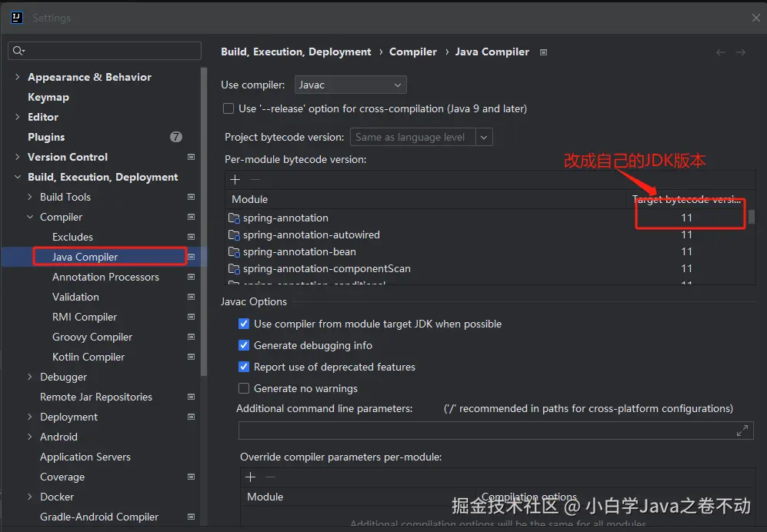
Task: Expand the Editor section
Action: [x=18, y=117]
